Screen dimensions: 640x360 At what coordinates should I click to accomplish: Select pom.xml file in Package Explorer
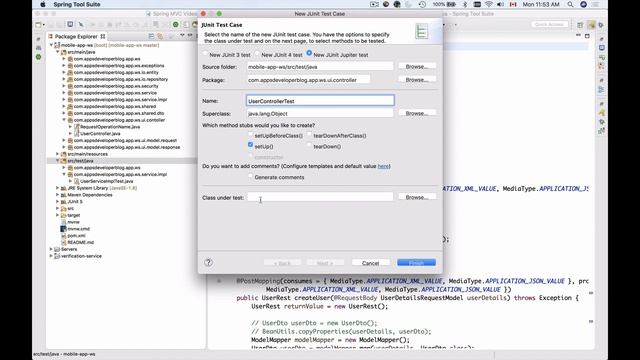[x=76, y=236]
